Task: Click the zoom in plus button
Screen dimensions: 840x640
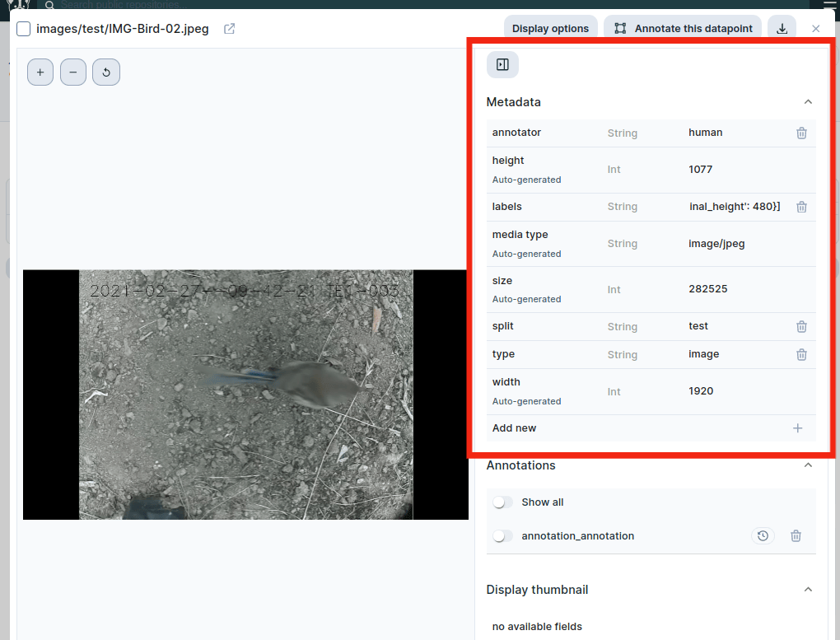Action: point(40,72)
